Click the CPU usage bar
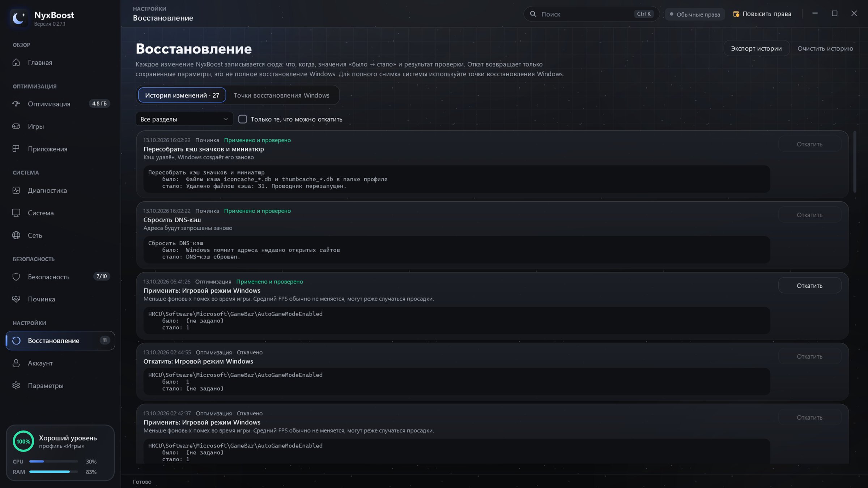The image size is (868, 488). pyautogui.click(x=54, y=462)
